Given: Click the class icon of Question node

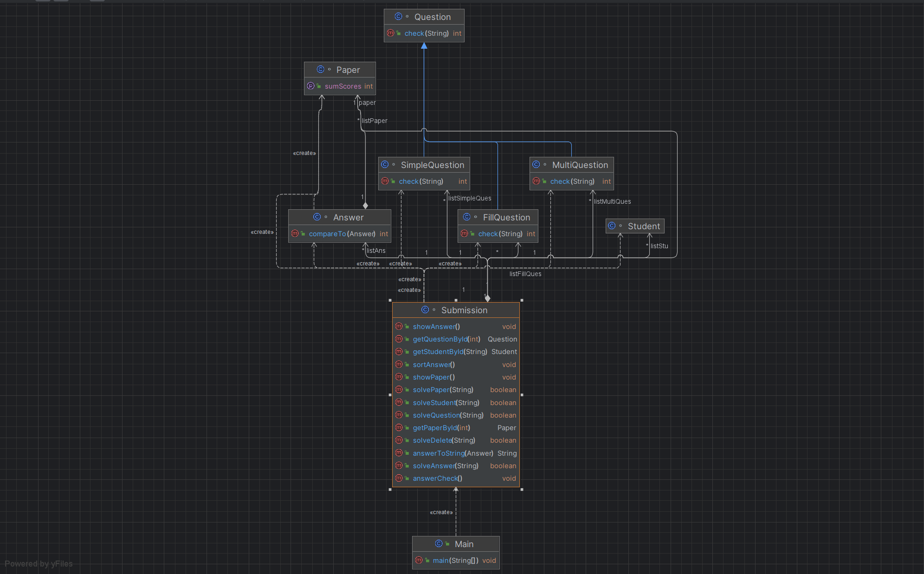Looking at the screenshot, I should (x=398, y=17).
